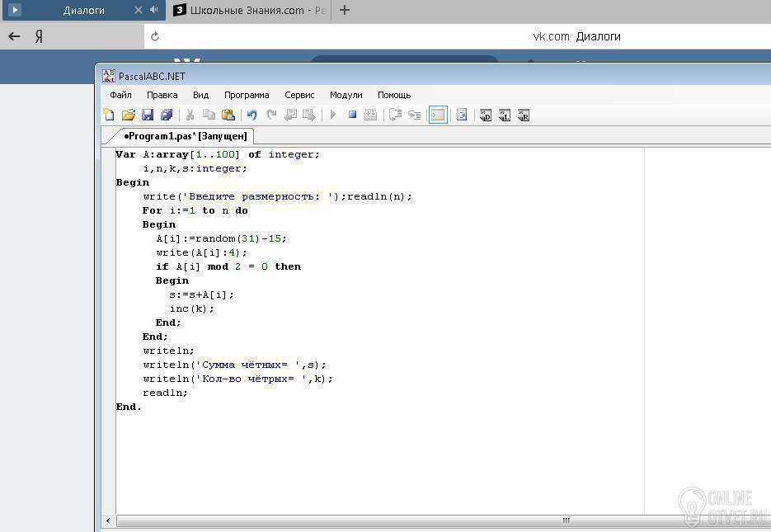The width and height of the screenshot is (771, 532).
Task: Save all files with the stacked disks icon
Action: click(x=167, y=115)
